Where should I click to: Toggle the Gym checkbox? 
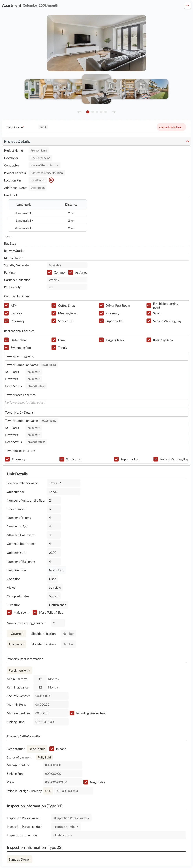[x=54, y=340]
